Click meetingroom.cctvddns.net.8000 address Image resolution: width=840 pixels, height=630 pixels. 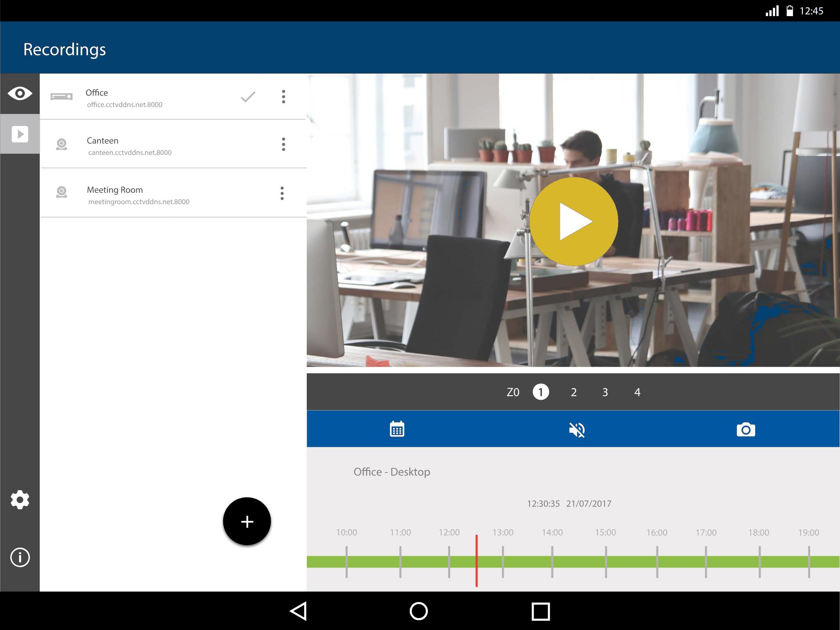point(138,202)
